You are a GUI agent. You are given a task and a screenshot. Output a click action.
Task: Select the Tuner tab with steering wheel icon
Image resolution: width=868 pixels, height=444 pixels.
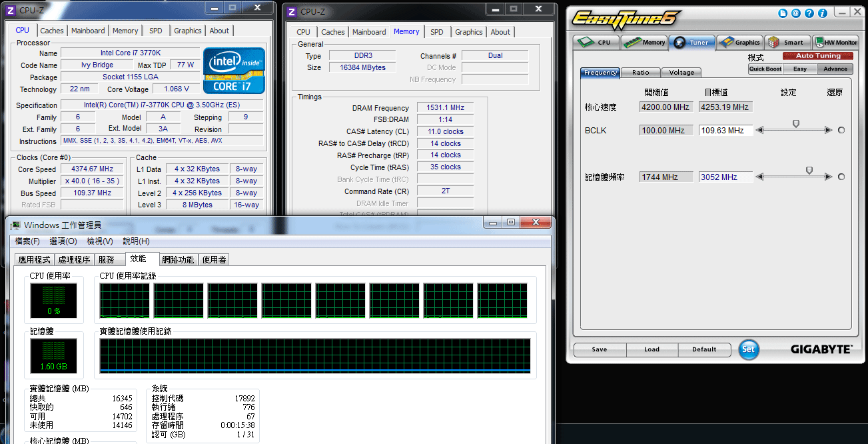pyautogui.click(x=692, y=42)
